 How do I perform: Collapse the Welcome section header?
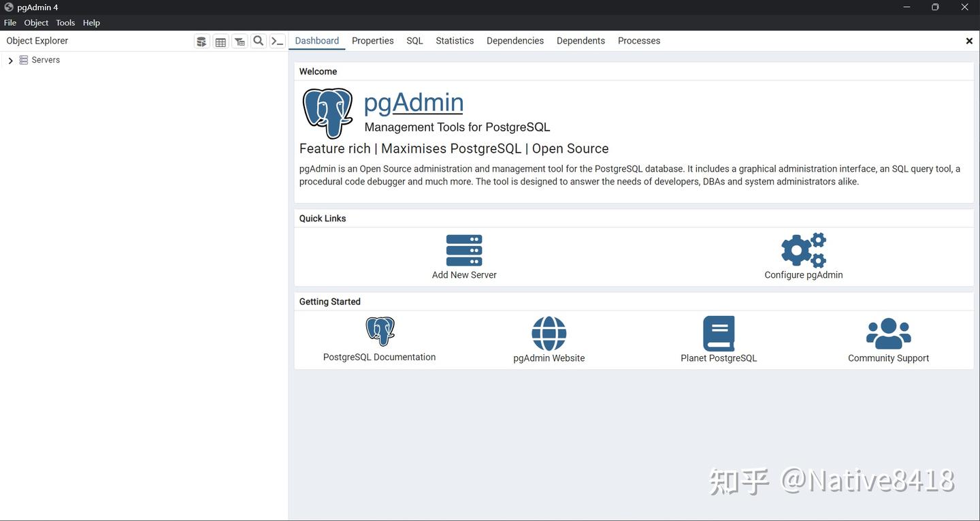pos(318,71)
